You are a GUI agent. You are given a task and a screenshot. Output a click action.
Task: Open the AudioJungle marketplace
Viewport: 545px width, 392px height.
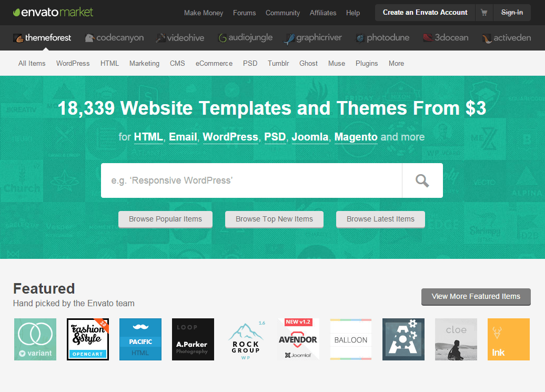[x=247, y=38]
